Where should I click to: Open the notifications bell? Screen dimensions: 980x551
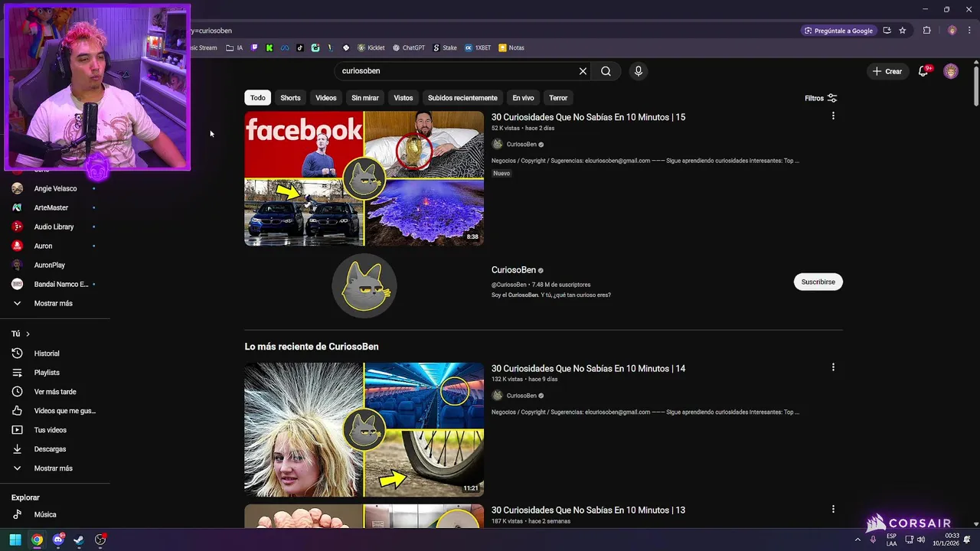click(923, 71)
